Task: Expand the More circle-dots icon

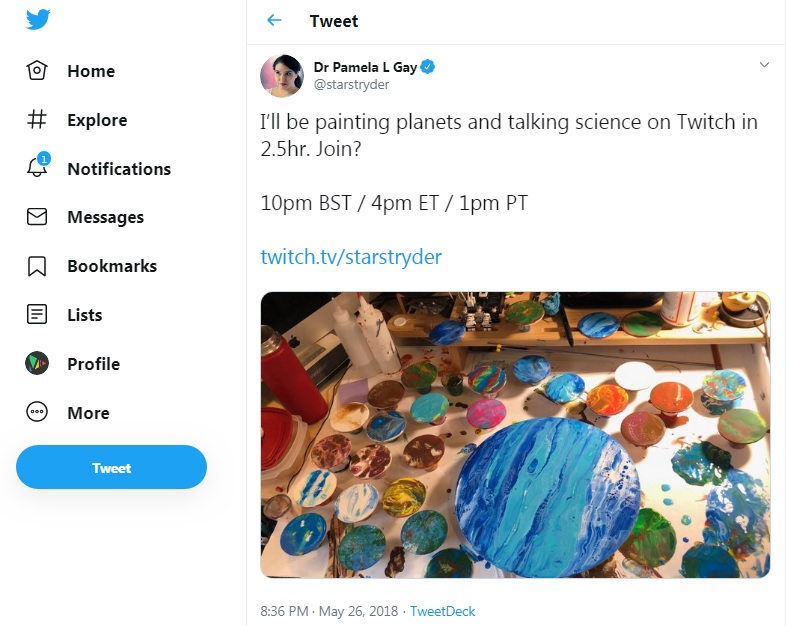Action: tap(37, 413)
